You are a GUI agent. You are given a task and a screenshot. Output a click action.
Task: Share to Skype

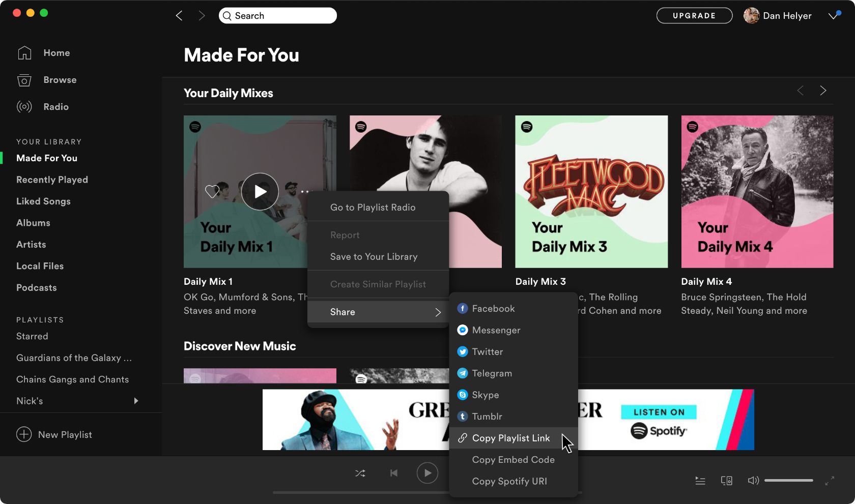coord(514,395)
